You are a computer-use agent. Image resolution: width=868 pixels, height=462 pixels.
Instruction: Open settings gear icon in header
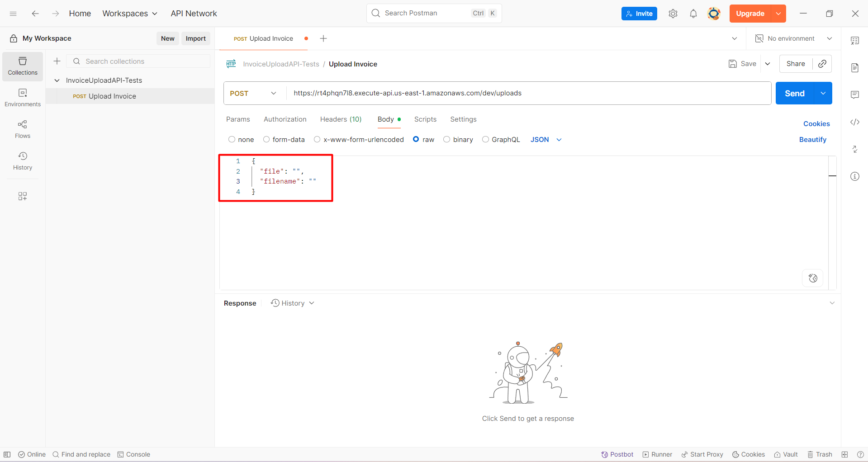(673, 14)
